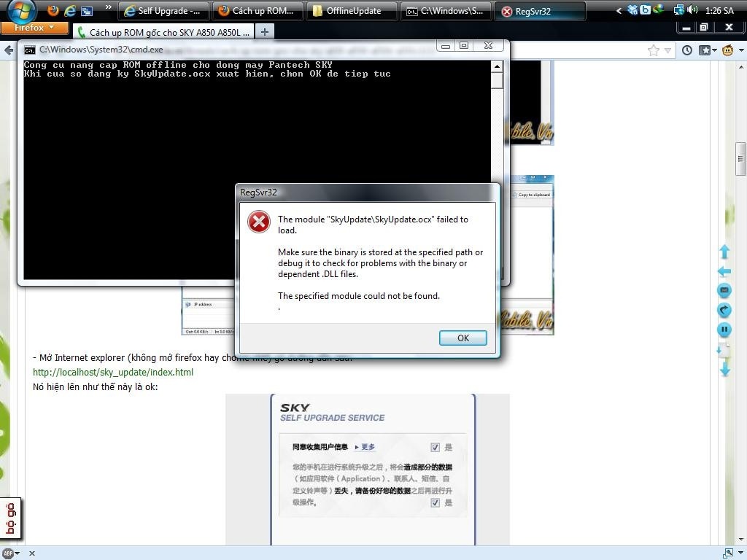
Task: Go back in Firefox navigation
Action: [9, 50]
